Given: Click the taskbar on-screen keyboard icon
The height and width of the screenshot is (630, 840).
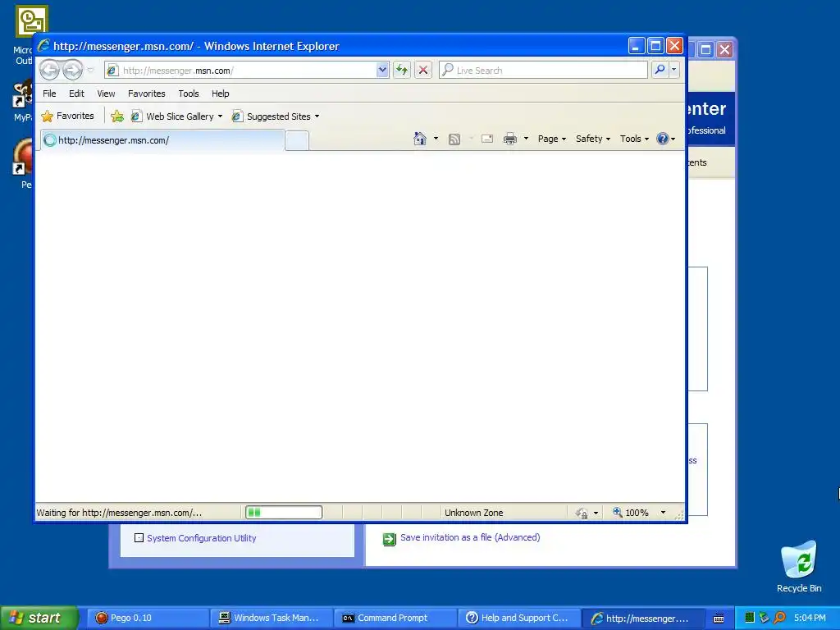Looking at the screenshot, I should point(719,619).
